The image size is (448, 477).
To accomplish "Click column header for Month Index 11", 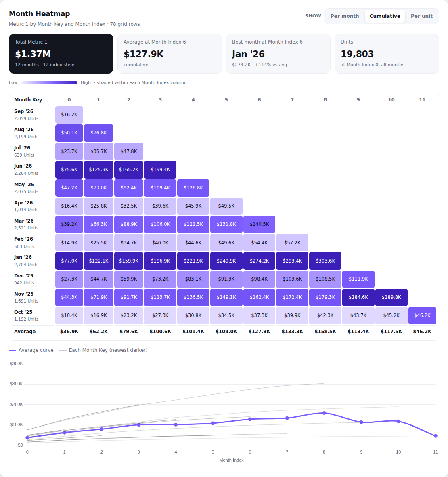I will click(x=422, y=100).
